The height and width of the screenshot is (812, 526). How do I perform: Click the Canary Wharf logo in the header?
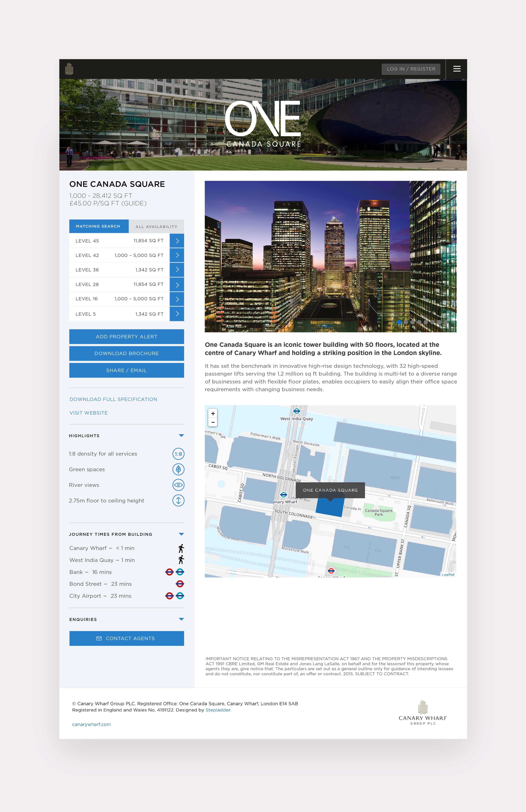point(69,69)
